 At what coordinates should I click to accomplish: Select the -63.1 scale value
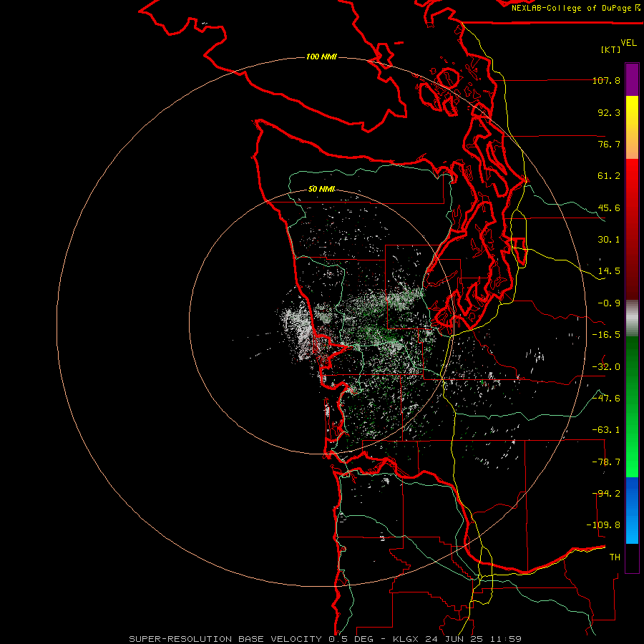(x=606, y=430)
